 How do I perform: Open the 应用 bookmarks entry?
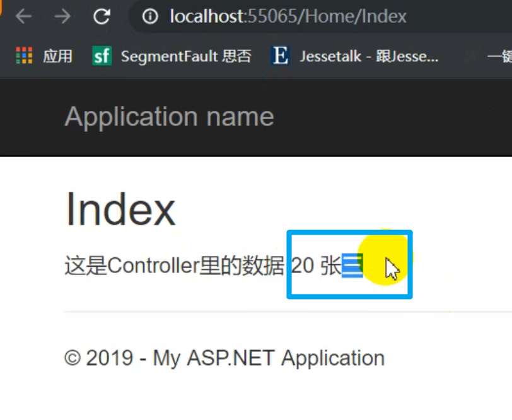coord(57,56)
